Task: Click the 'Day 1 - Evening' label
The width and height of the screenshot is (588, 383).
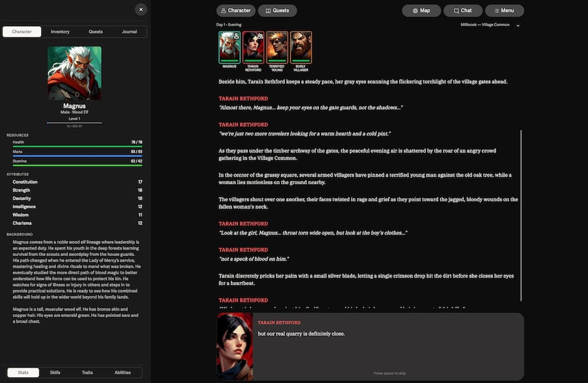Action: point(229,25)
